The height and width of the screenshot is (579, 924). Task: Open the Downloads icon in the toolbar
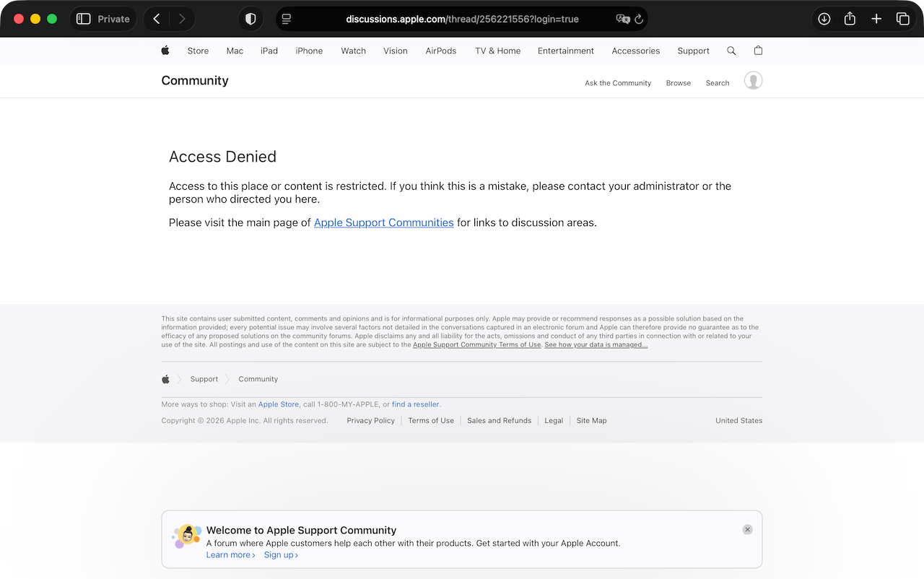point(824,19)
